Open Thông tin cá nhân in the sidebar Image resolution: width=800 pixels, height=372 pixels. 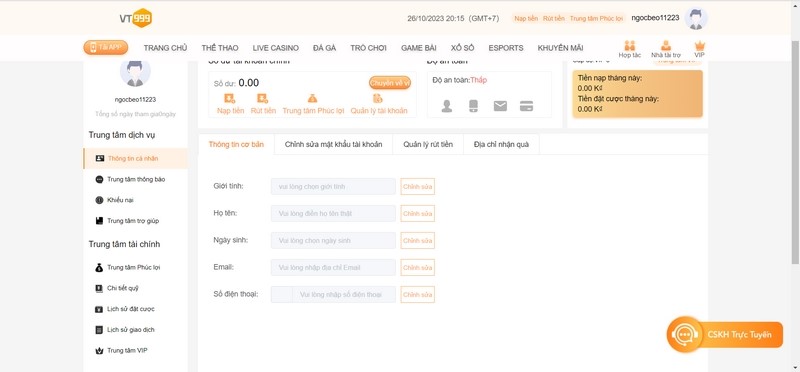pyautogui.click(x=135, y=158)
